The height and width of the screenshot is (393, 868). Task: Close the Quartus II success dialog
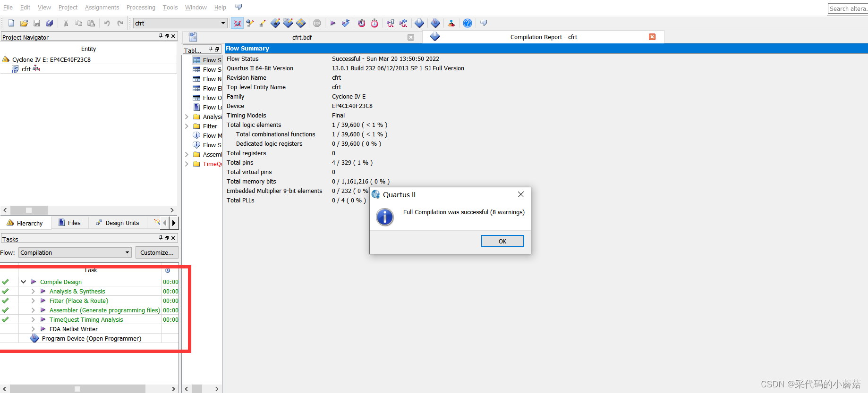click(520, 194)
